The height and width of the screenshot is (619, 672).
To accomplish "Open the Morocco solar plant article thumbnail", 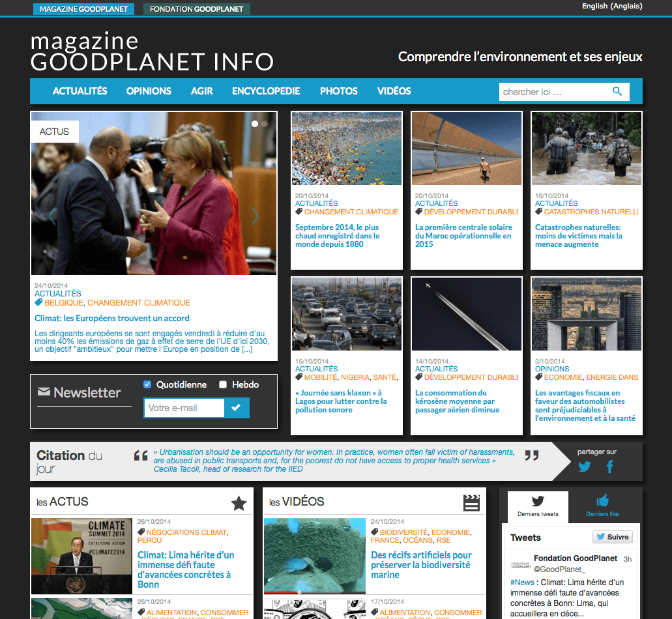I will [467, 149].
